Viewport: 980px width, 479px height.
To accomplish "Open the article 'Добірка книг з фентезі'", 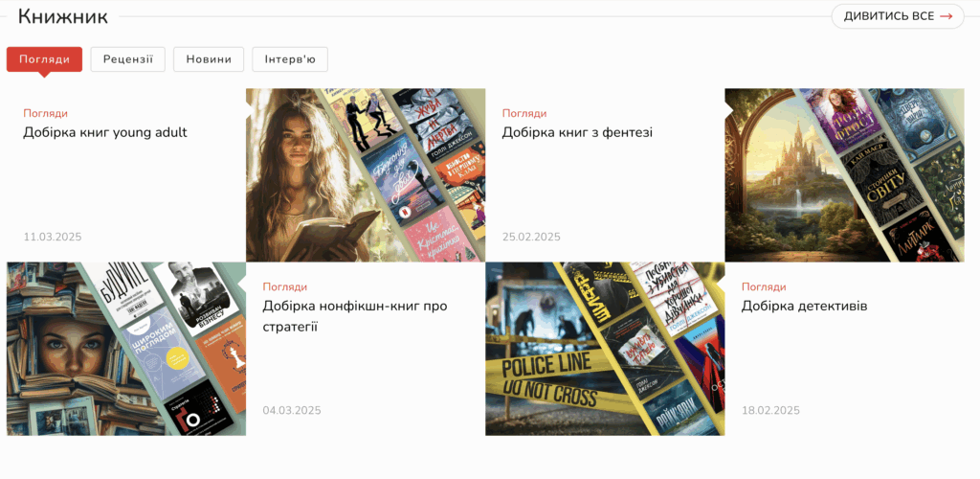I will [577, 132].
